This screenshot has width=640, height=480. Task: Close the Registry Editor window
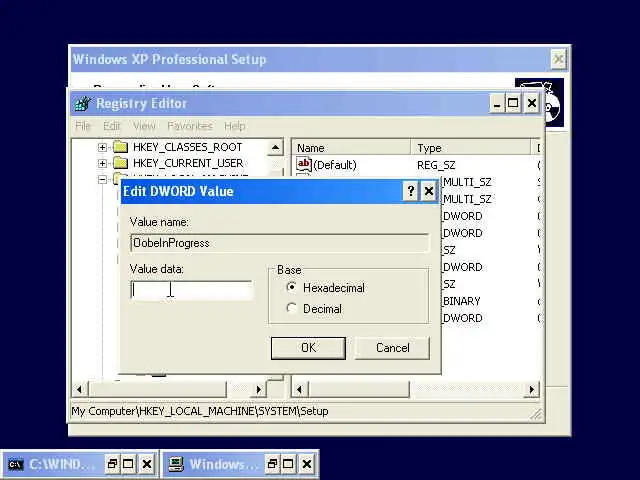click(x=532, y=103)
